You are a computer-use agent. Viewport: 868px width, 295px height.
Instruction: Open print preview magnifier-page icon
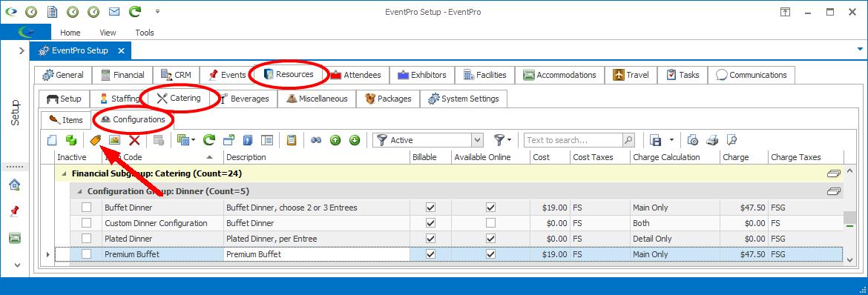[731, 140]
